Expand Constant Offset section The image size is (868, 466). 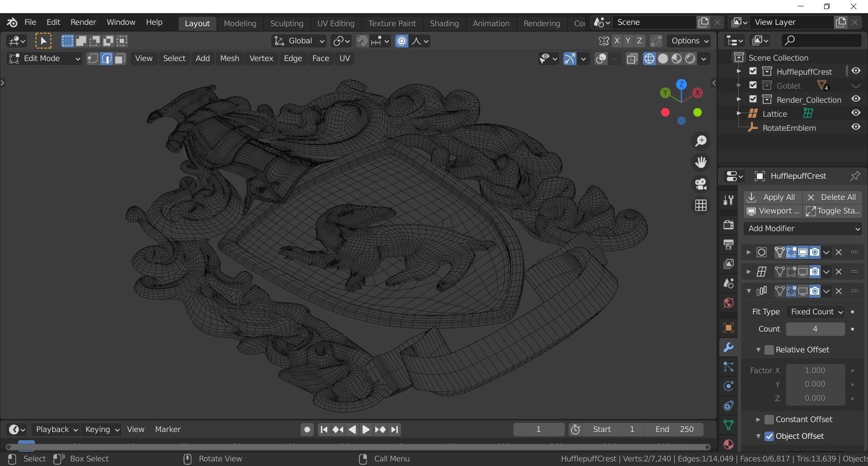point(758,420)
